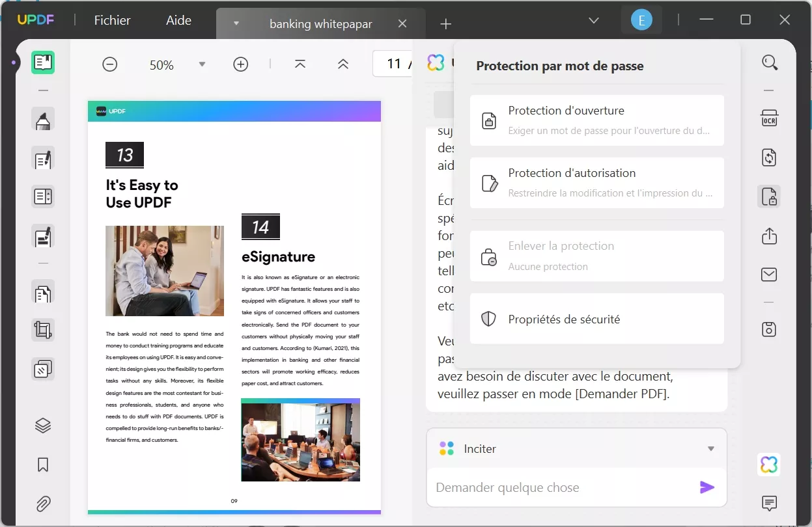Image resolution: width=812 pixels, height=527 pixels.
Task: Open the search tool
Action: [770, 62]
